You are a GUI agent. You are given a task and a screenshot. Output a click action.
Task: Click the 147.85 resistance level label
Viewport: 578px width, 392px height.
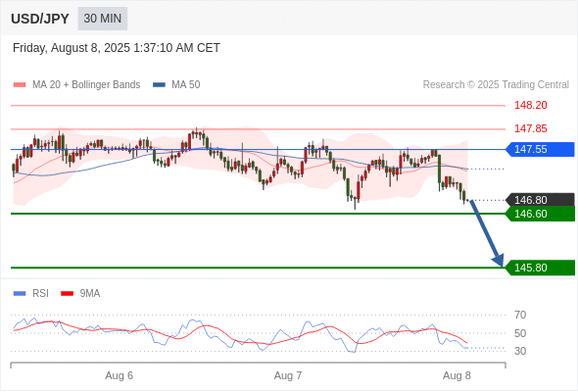(530, 128)
